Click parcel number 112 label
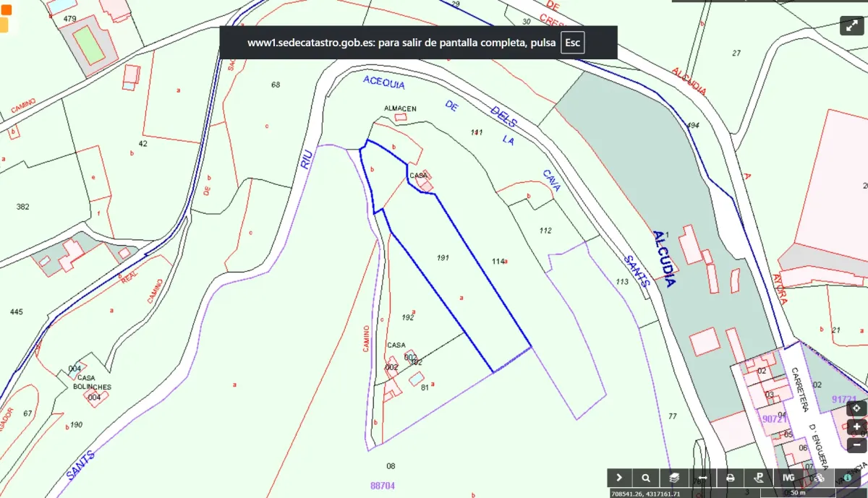 pyautogui.click(x=545, y=231)
